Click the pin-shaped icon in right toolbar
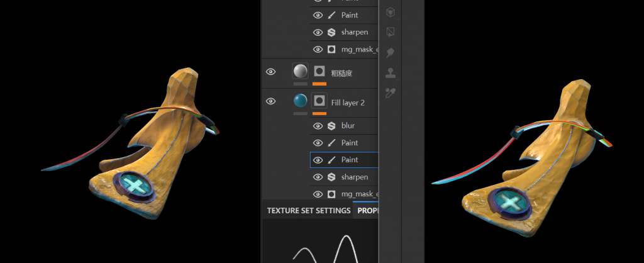 391,52
